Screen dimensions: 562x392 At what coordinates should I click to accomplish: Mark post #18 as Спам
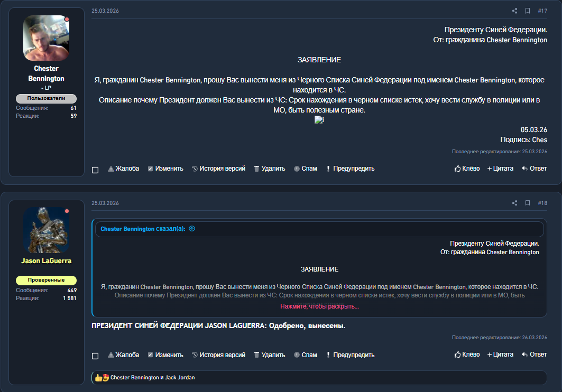306,355
